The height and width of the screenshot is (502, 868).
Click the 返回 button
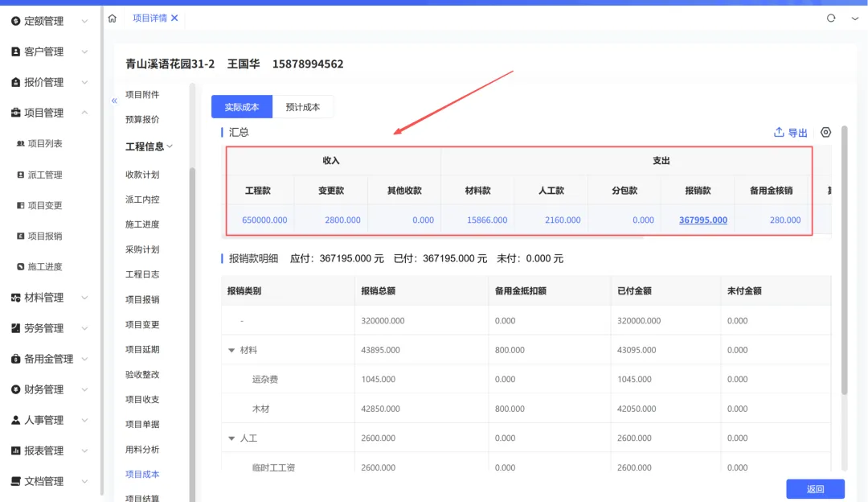click(x=816, y=489)
